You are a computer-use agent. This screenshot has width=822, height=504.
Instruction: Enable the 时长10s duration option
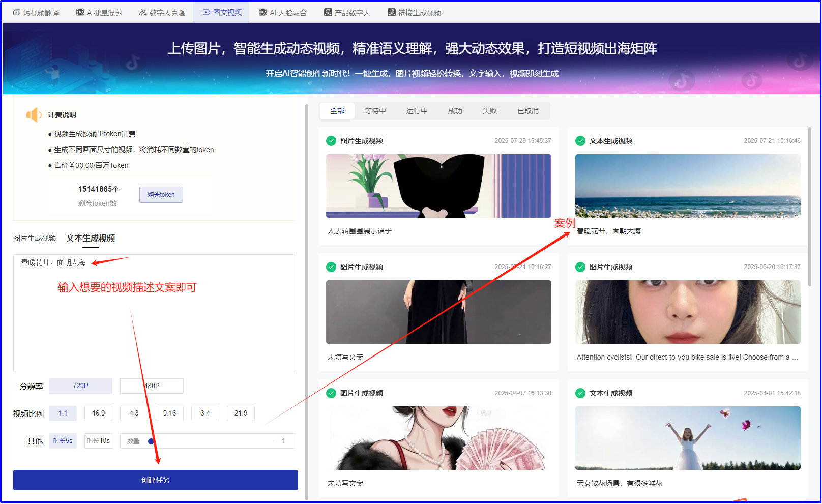pos(98,440)
